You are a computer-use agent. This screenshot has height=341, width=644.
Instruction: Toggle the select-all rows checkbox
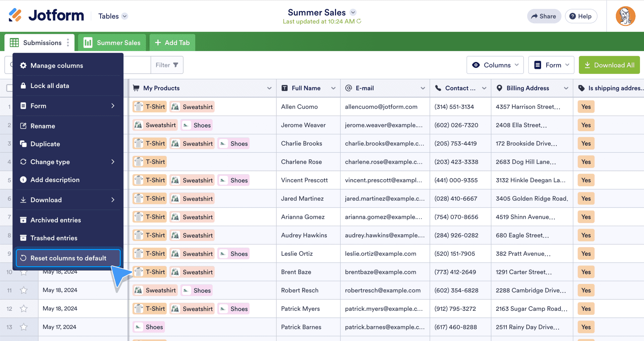click(9, 88)
